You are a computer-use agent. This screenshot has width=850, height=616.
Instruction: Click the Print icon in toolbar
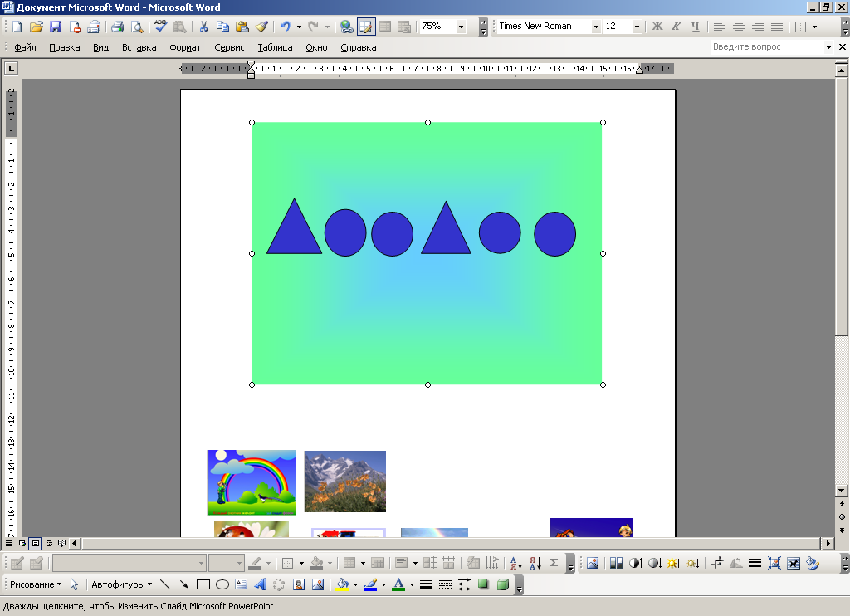coord(117,27)
